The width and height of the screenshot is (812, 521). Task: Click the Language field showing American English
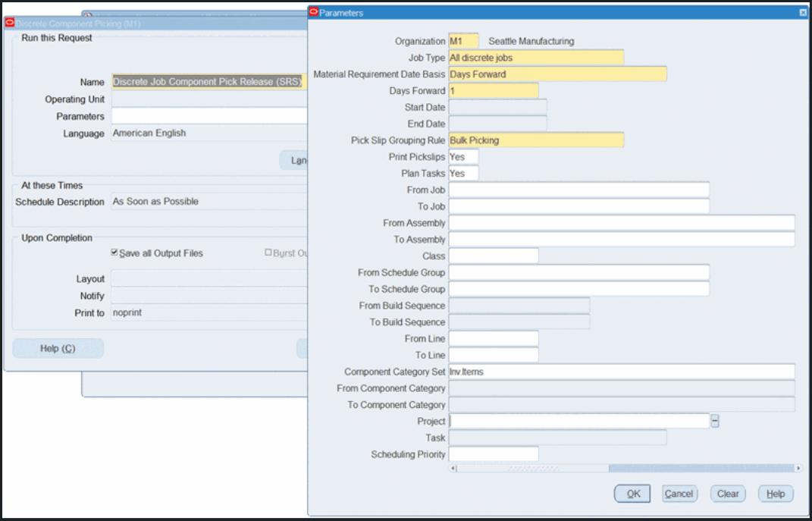(x=209, y=133)
